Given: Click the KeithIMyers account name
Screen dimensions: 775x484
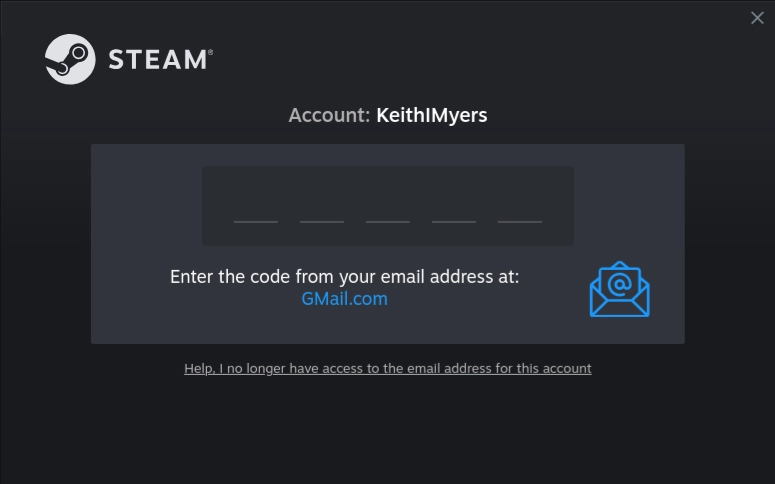Looking at the screenshot, I should click(431, 115).
